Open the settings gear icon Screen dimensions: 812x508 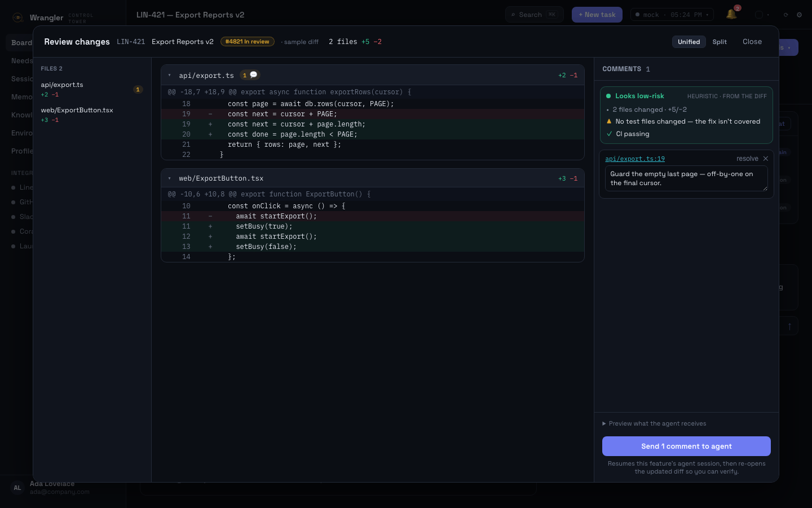(x=799, y=15)
